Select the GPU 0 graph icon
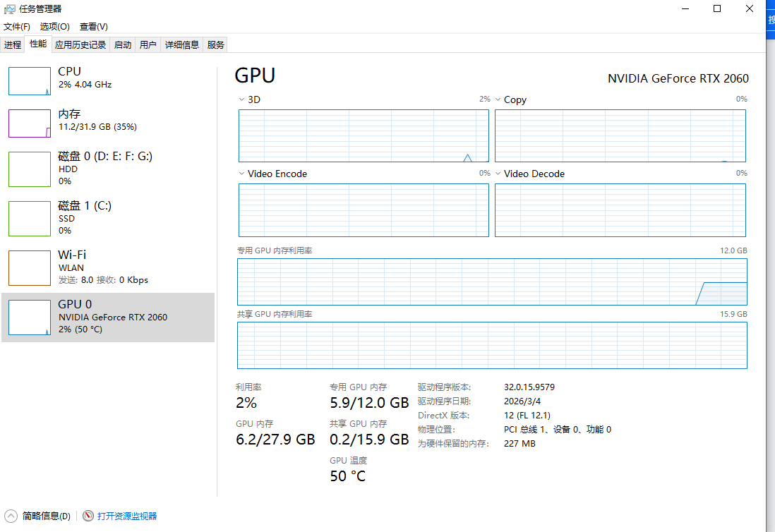Image resolution: width=775 pixels, height=532 pixels. coord(30,317)
